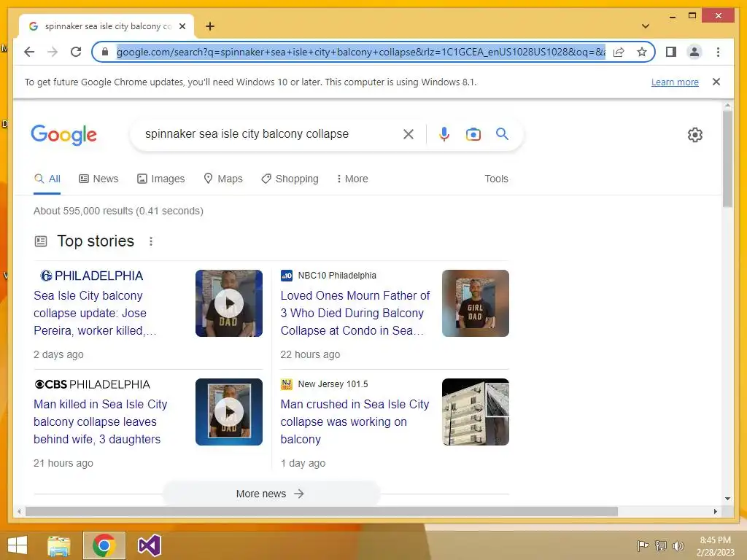Open Google quick settings gear
The image size is (747, 560).
pyautogui.click(x=695, y=135)
